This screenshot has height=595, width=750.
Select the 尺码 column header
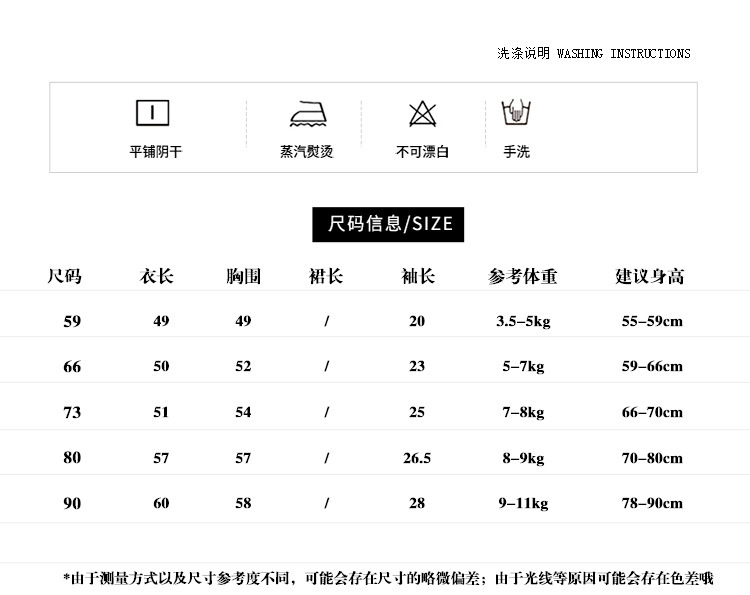coord(65,276)
